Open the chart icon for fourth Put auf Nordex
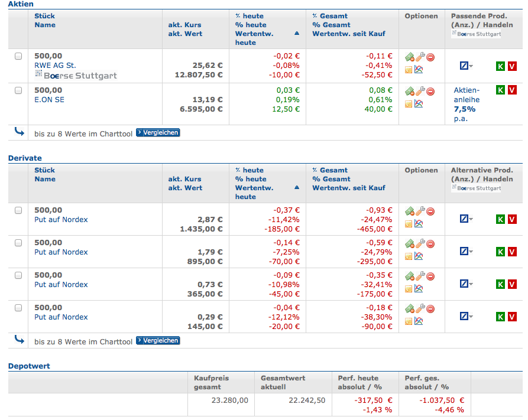The height and width of the screenshot is (420, 528). 419,323
